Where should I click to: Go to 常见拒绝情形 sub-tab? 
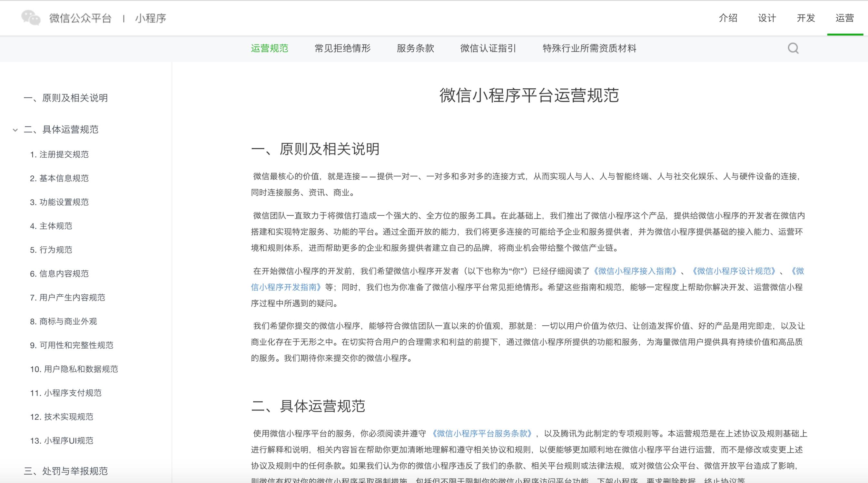coord(342,48)
